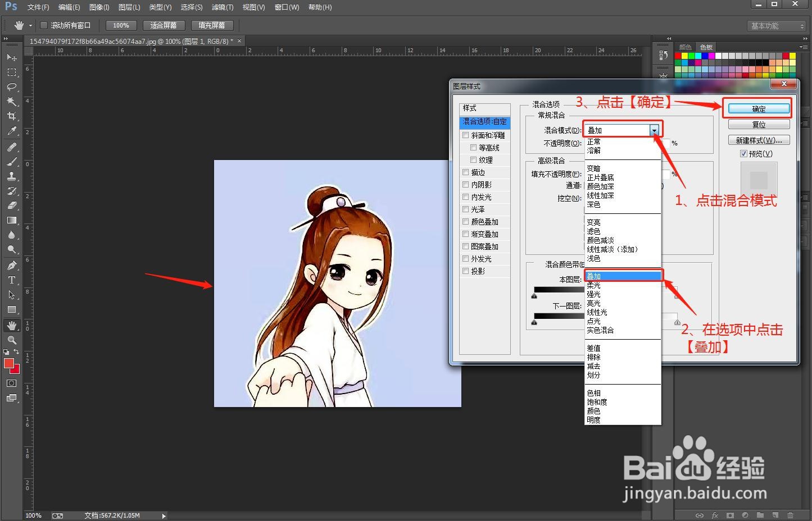The image size is (812, 521).
Task: Create a new layer icon
Action: (x=775, y=515)
